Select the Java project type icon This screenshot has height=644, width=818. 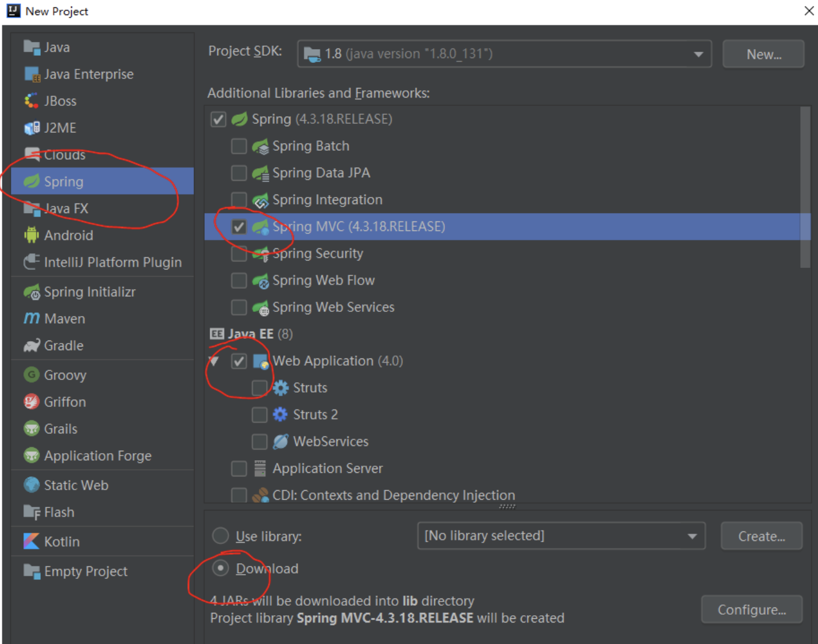click(x=32, y=47)
